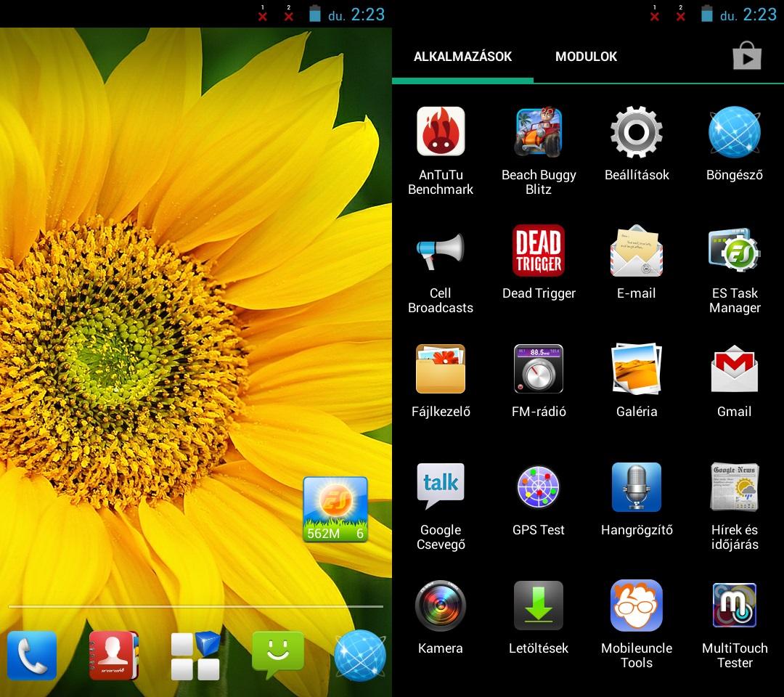Open Letöltések downloads app

(x=539, y=606)
